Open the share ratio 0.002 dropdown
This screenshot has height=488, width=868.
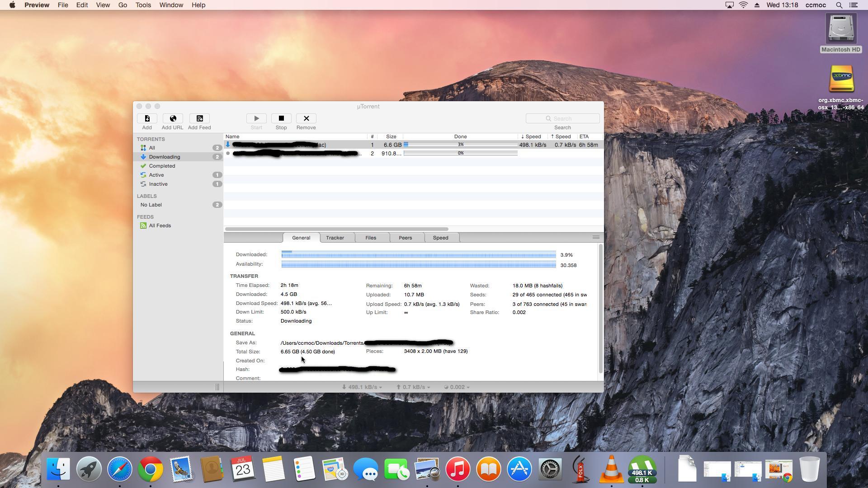(457, 387)
